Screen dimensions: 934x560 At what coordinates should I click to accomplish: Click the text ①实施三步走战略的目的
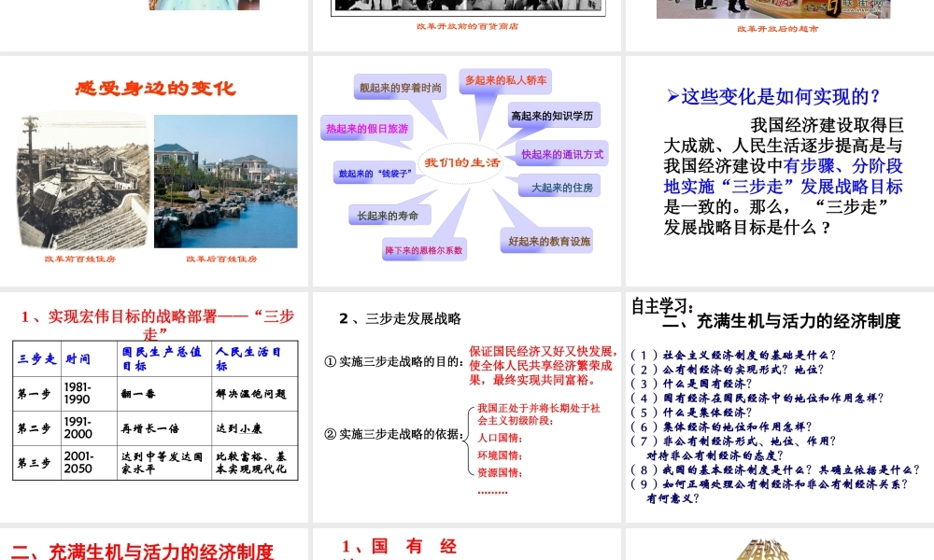click(394, 361)
